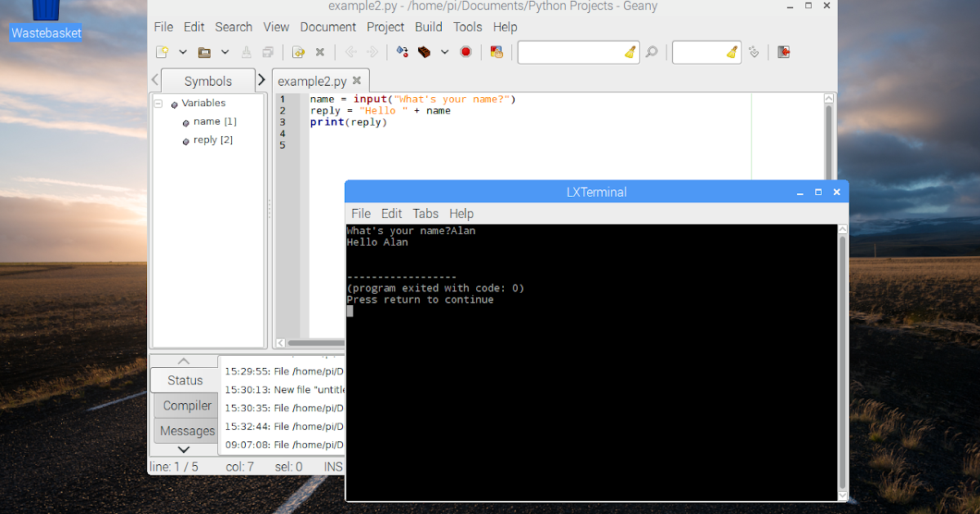Open the Build menu in Geany
Viewport: 980px width, 514px height.
429,27
